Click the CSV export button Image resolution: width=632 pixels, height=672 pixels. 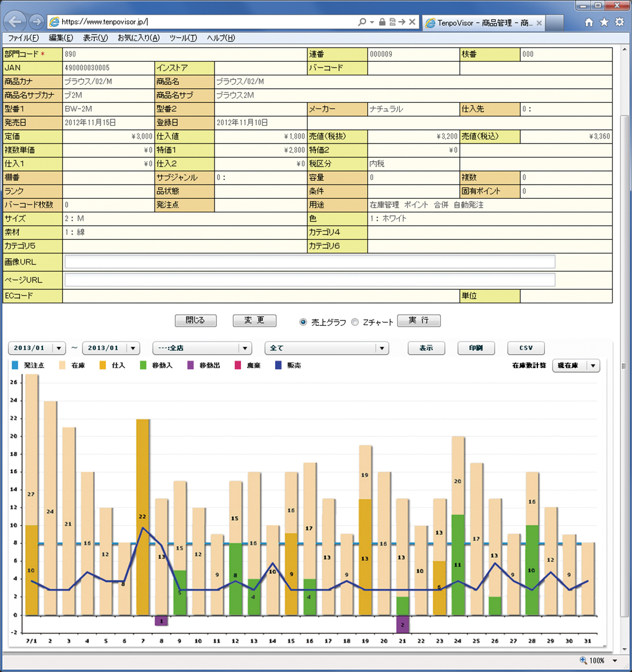(526, 348)
